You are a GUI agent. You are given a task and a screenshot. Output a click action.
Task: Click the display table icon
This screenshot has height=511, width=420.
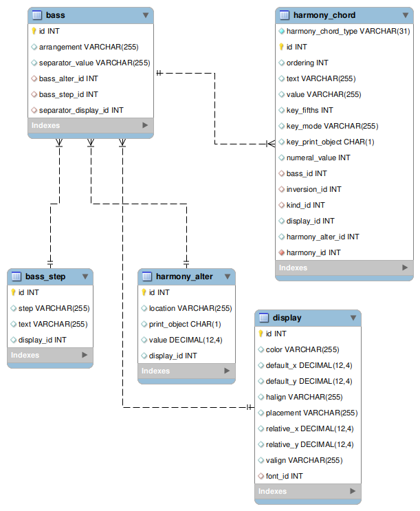(x=264, y=318)
